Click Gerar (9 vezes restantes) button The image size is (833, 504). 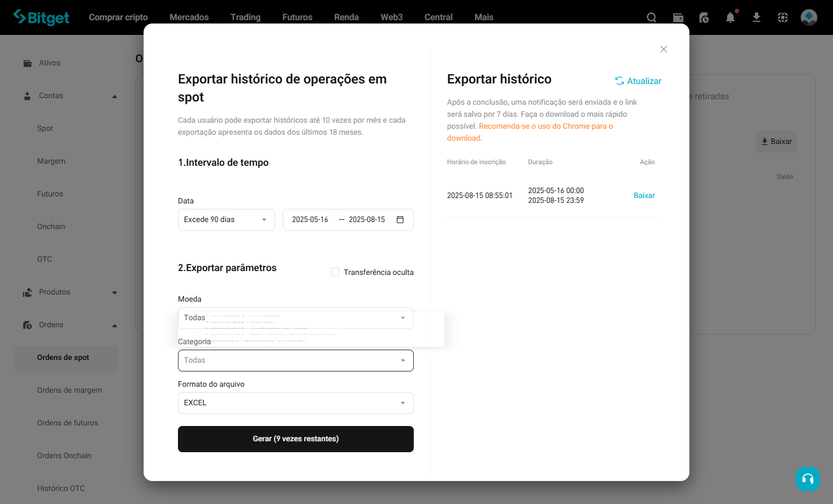coord(296,439)
